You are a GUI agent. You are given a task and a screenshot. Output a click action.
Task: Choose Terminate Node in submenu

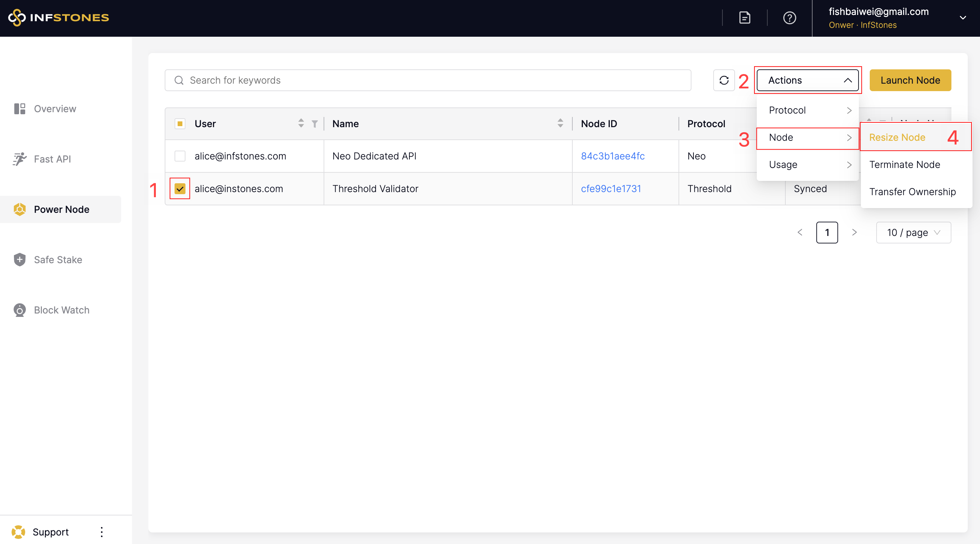click(x=904, y=165)
